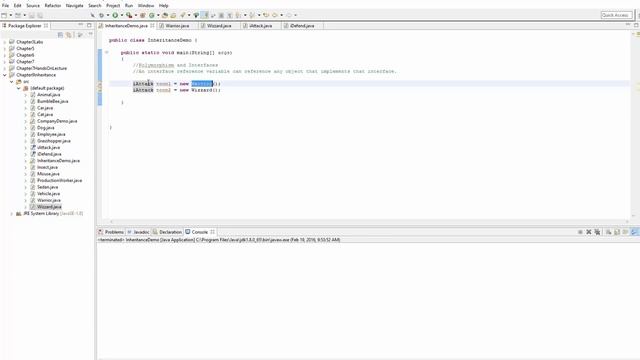Click Remove Launch X icon in Console
This screenshot has width=640, height=360.
coord(589,232)
